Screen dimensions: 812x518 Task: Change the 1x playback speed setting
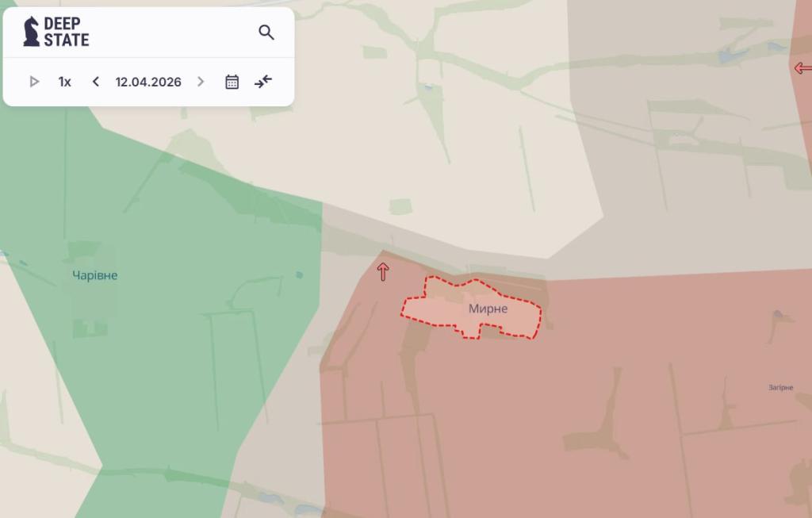(65, 82)
